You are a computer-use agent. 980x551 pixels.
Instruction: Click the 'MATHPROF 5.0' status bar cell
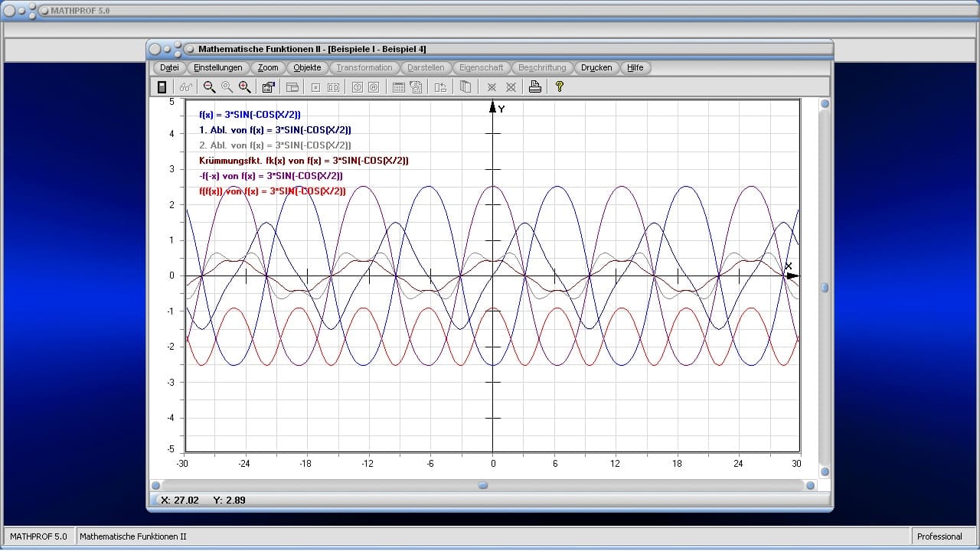point(38,536)
